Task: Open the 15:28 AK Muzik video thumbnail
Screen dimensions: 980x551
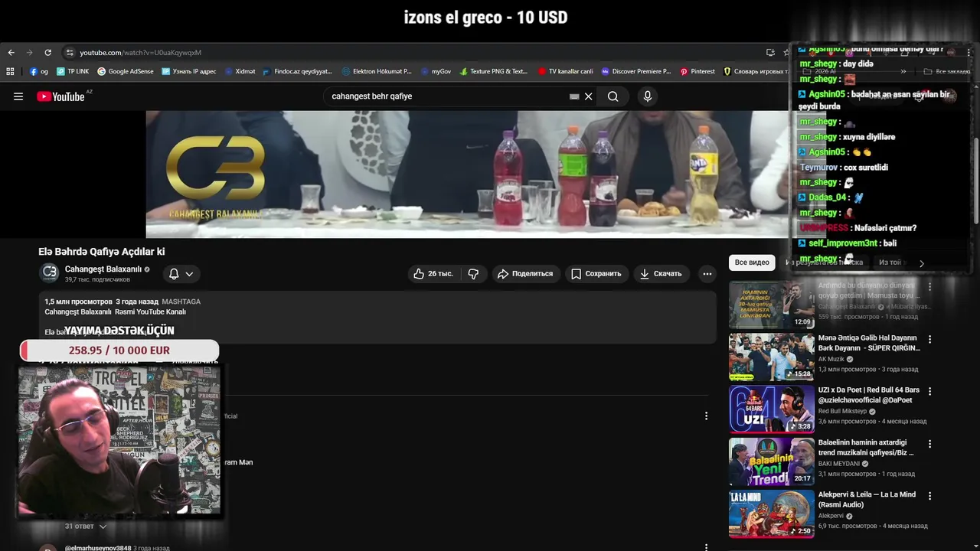Action: coord(771,357)
